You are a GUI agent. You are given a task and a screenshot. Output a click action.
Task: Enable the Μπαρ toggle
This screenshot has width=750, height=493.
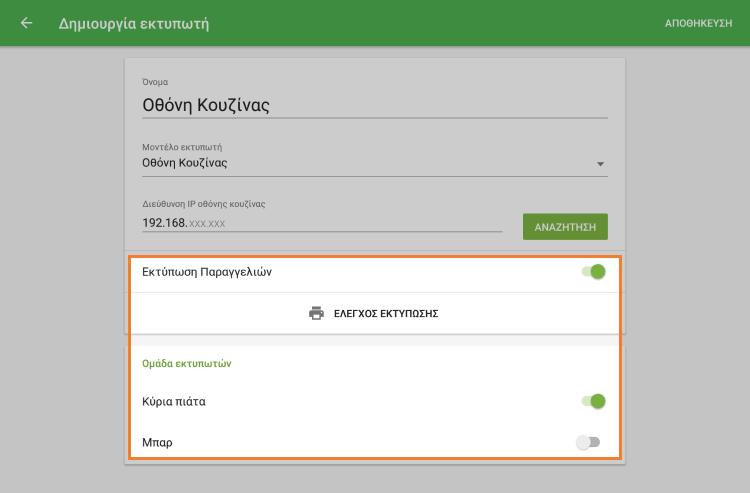(589, 441)
